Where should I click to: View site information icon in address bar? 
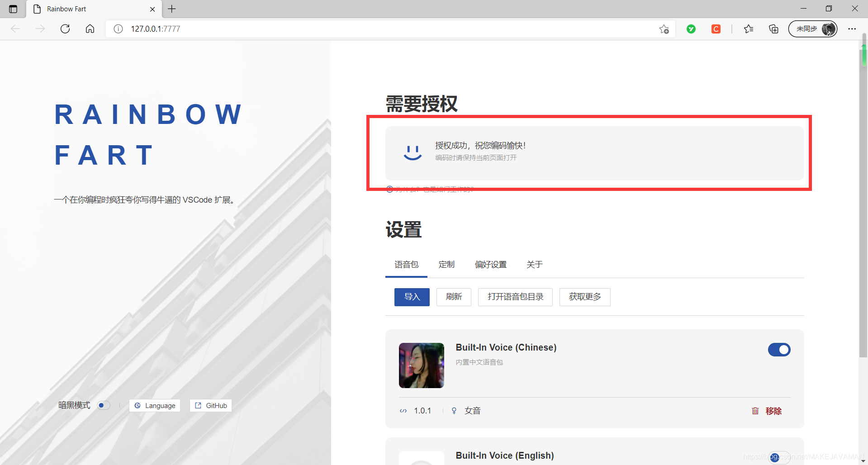[x=118, y=29]
